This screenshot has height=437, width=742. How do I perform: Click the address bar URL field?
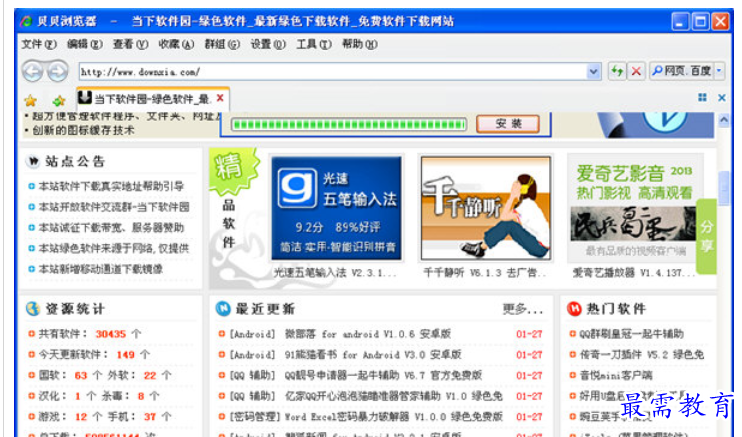pyautogui.click(x=333, y=72)
